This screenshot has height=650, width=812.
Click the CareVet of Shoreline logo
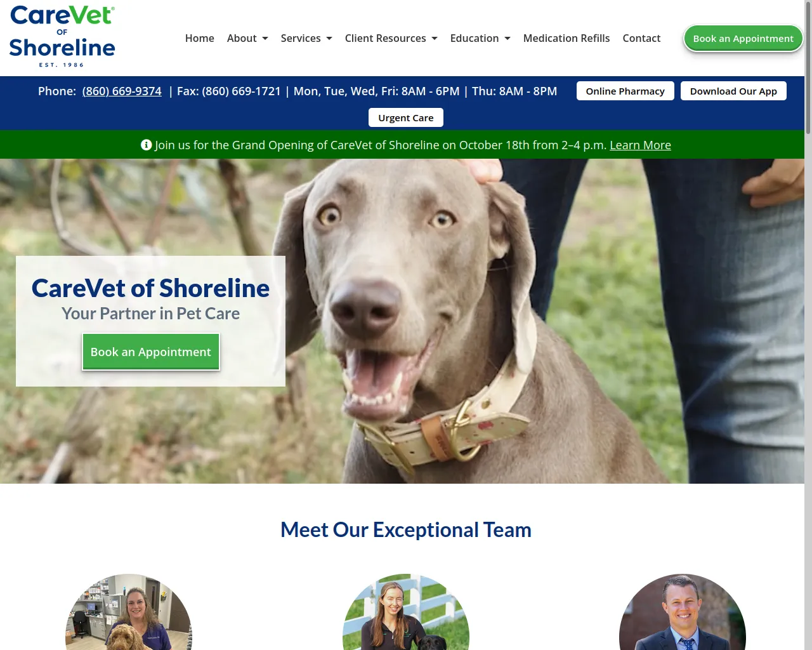coord(62,36)
